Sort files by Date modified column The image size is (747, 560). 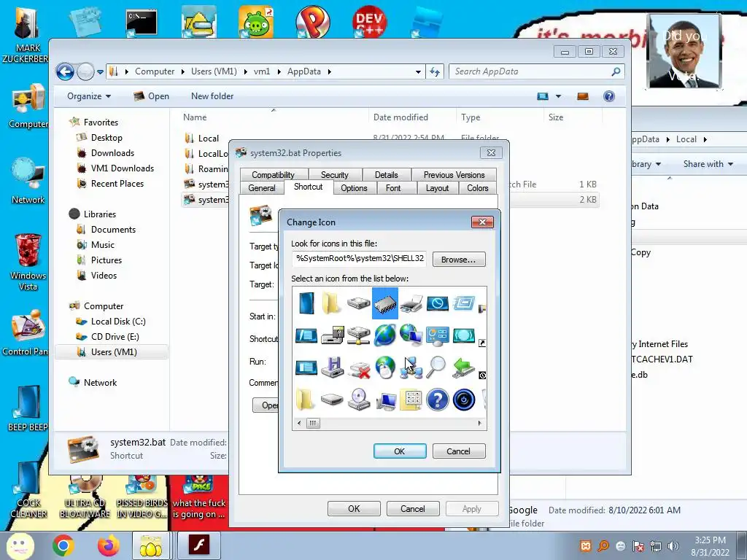click(400, 117)
